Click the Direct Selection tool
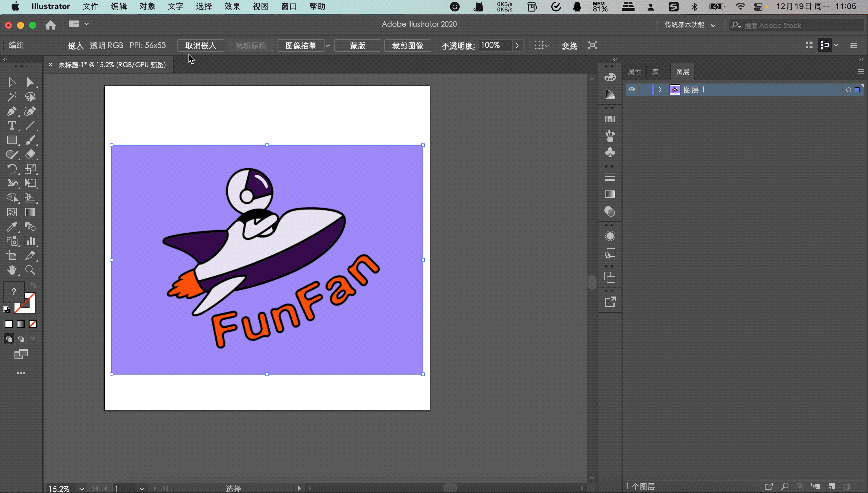The width and height of the screenshot is (868, 493). click(x=30, y=82)
